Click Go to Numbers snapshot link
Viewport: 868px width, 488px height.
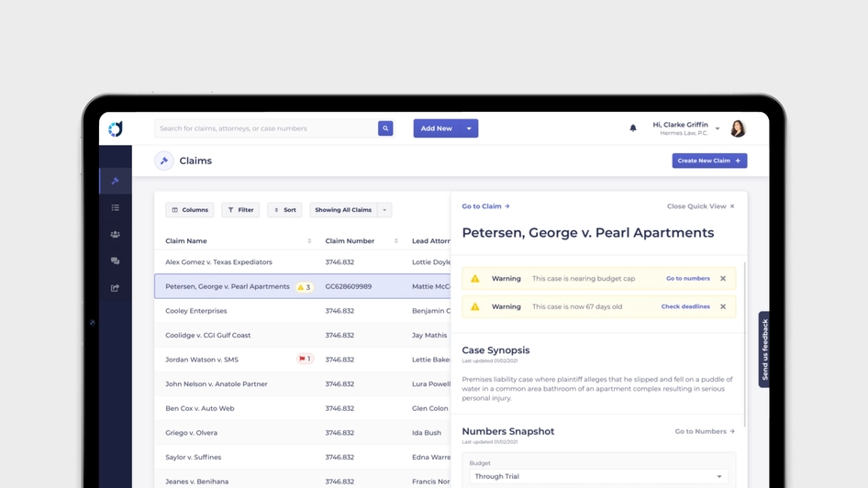click(705, 431)
